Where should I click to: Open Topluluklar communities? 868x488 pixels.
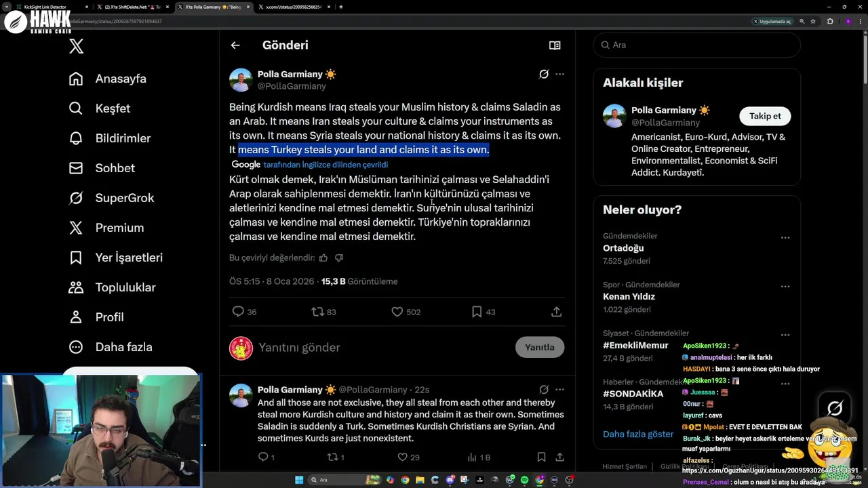(x=112, y=287)
